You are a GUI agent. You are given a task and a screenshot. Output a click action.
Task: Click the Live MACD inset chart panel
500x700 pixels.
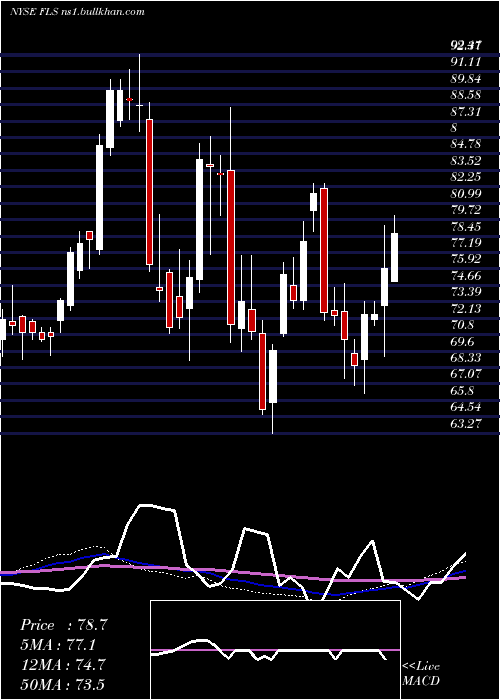point(275,650)
